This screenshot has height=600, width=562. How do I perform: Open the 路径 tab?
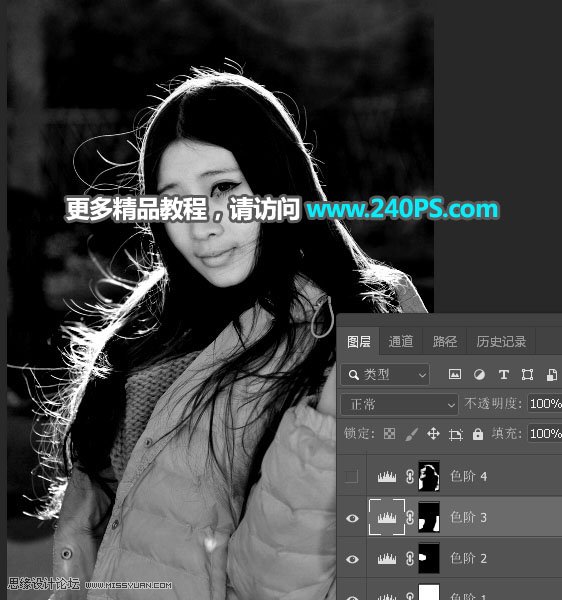pyautogui.click(x=445, y=341)
